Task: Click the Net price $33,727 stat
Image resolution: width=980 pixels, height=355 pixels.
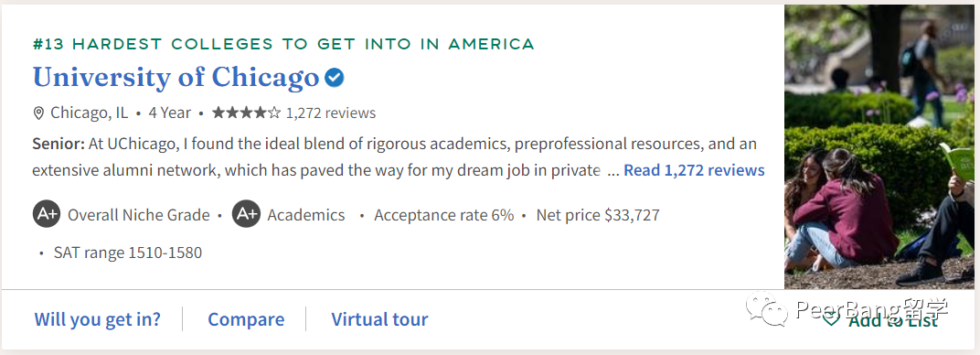Action: click(x=598, y=216)
